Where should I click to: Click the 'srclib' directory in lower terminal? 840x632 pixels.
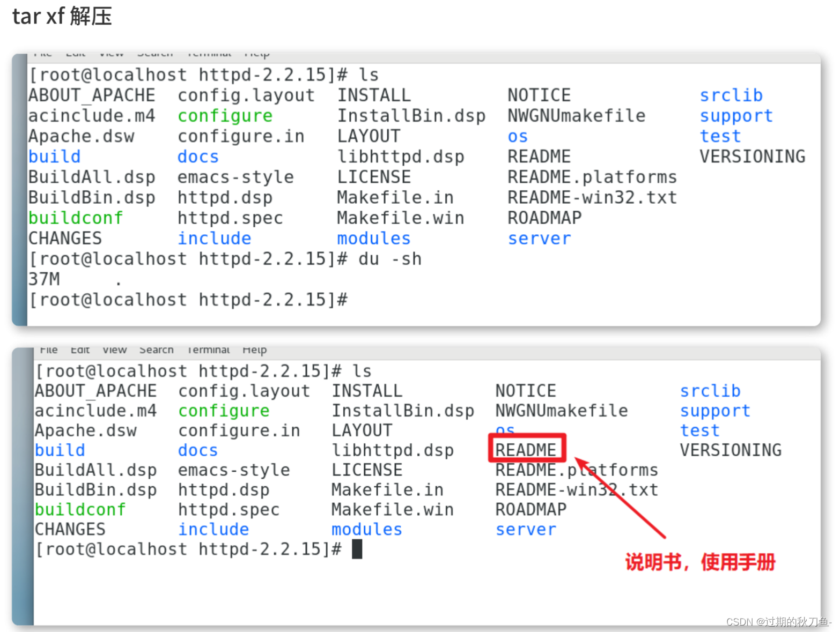(x=710, y=391)
